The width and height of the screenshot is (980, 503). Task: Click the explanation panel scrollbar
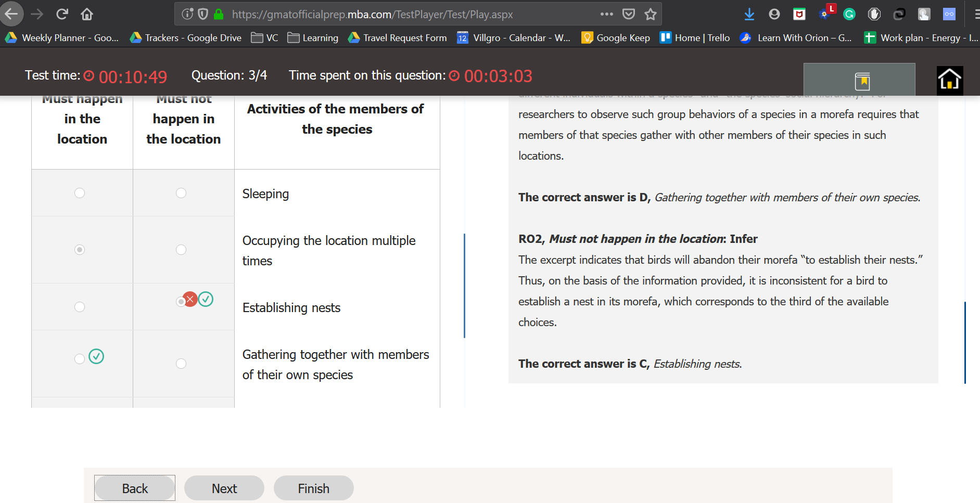pyautogui.click(x=965, y=342)
